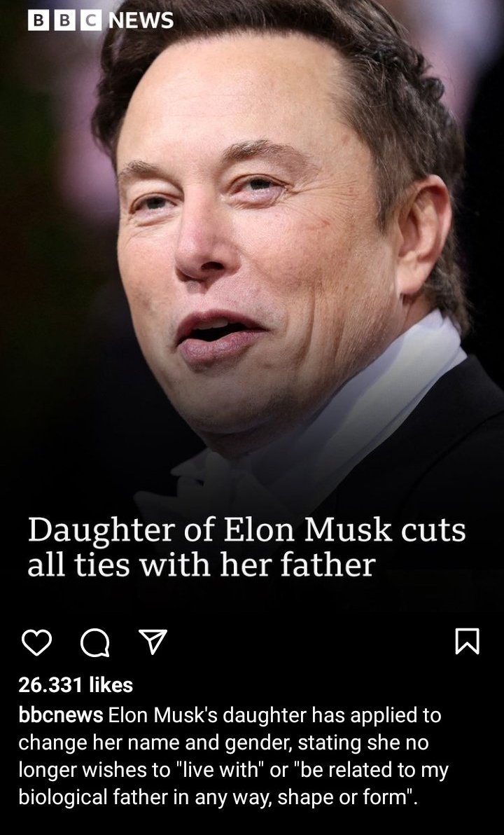
Task: Open comments via the speech bubble icon
Action: click(x=94, y=642)
